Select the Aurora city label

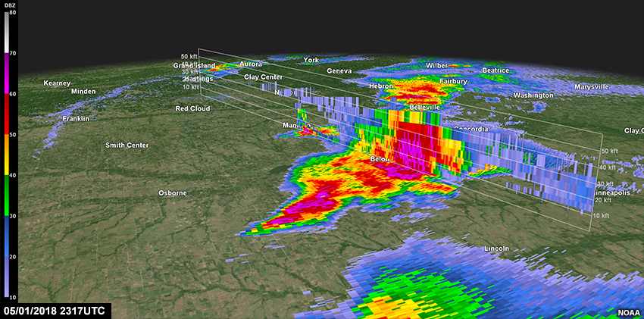(251, 64)
